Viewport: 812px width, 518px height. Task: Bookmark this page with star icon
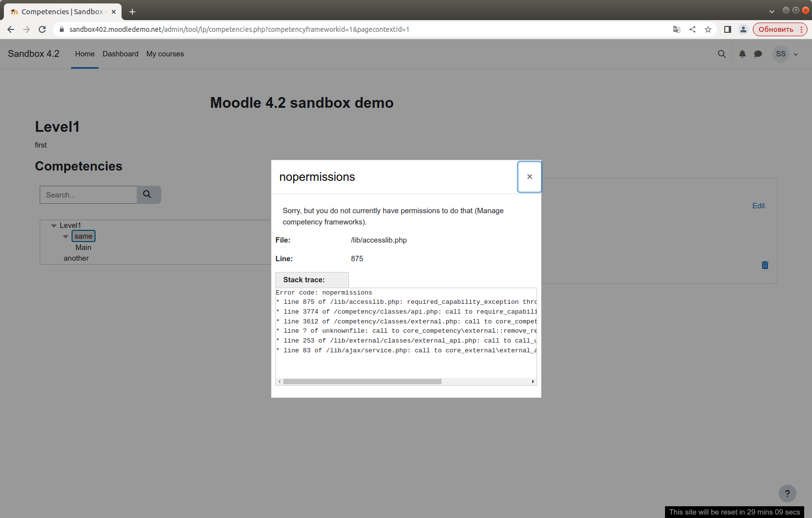pos(708,29)
